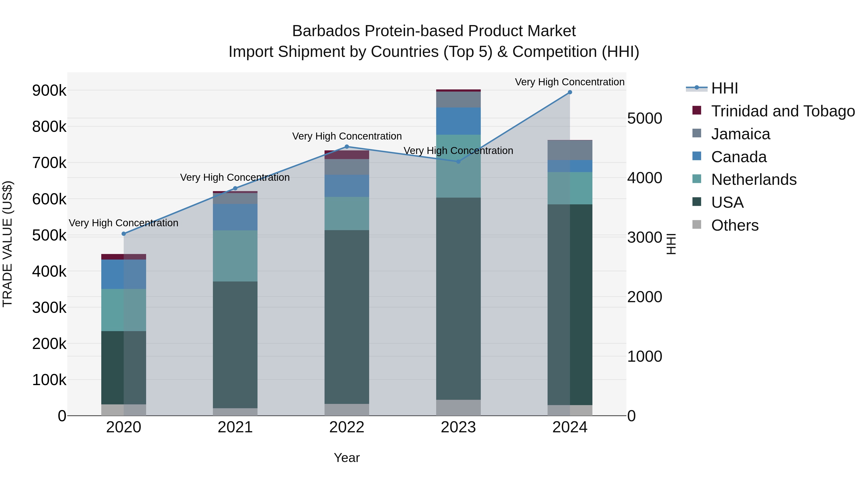The height and width of the screenshot is (488, 868).
Task: Click the HHI line marker for 2024
Action: point(570,92)
